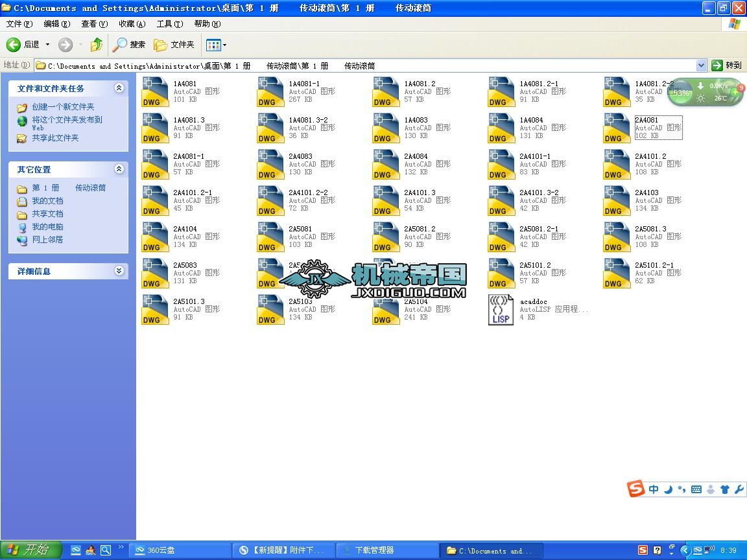This screenshot has width=747, height=560.
Task: Click the Up folder toolbar icon
Action: tap(96, 45)
